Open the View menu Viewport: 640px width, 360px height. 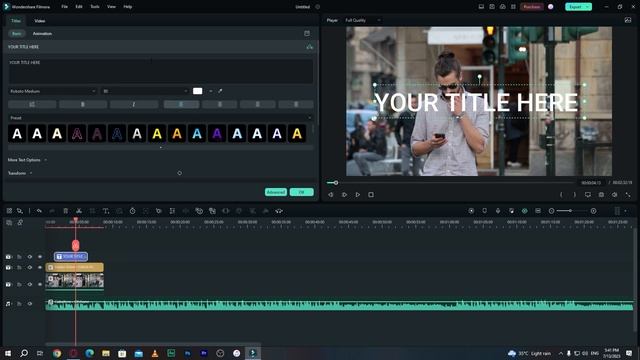111,7
